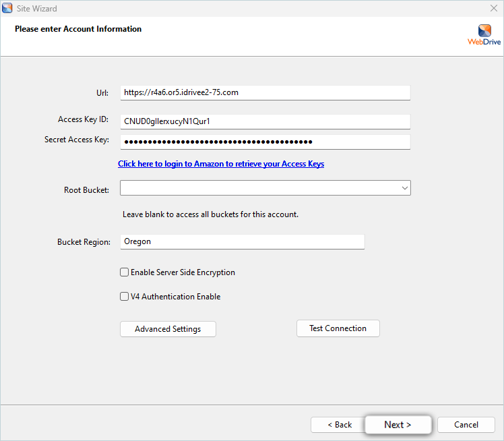Click the Site Wizard title bar icon
This screenshot has height=441, width=504.
(x=7, y=9)
